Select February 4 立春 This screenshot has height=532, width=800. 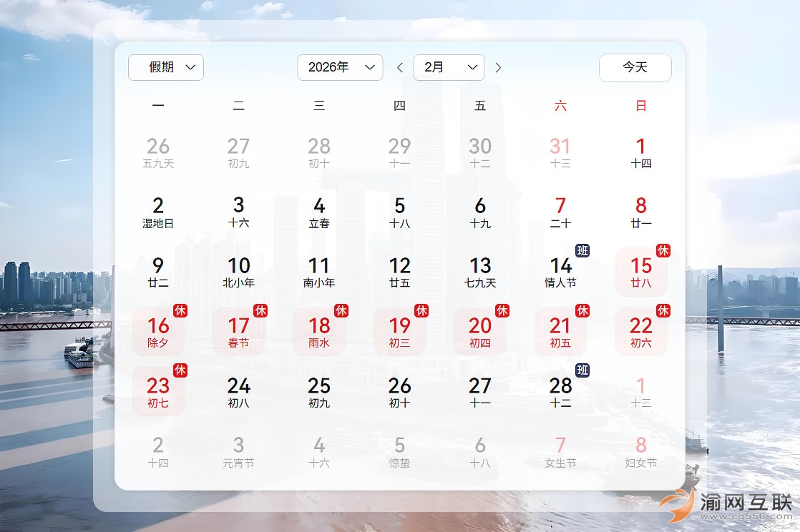[x=319, y=212]
